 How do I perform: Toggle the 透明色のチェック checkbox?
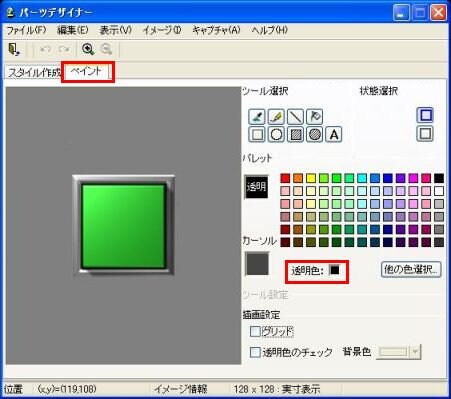click(255, 352)
